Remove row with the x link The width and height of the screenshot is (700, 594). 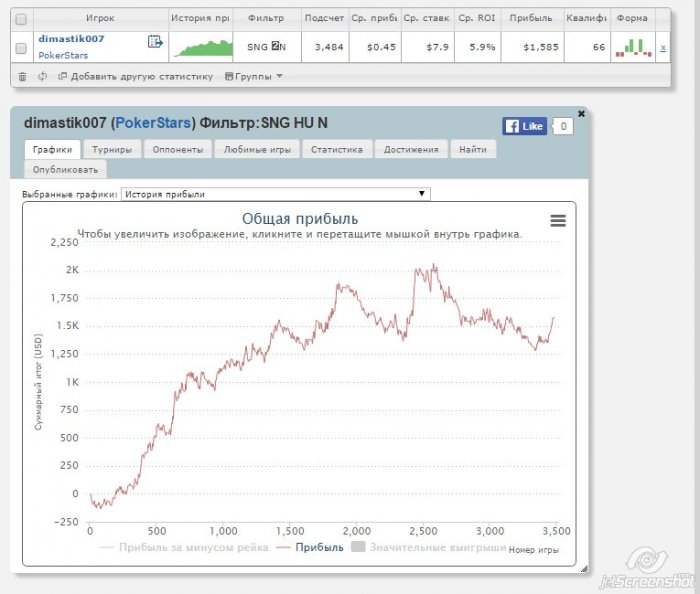pyautogui.click(x=663, y=48)
